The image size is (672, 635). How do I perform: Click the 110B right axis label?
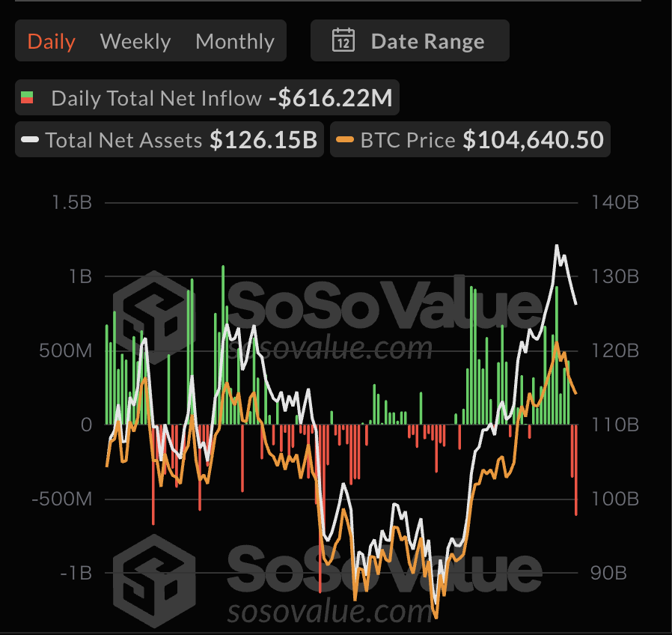coord(615,425)
